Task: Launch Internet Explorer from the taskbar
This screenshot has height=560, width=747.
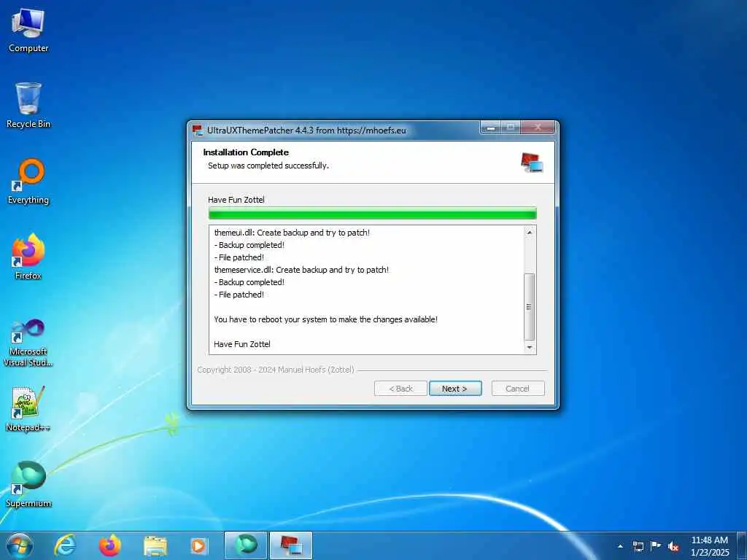Action: coord(64,545)
